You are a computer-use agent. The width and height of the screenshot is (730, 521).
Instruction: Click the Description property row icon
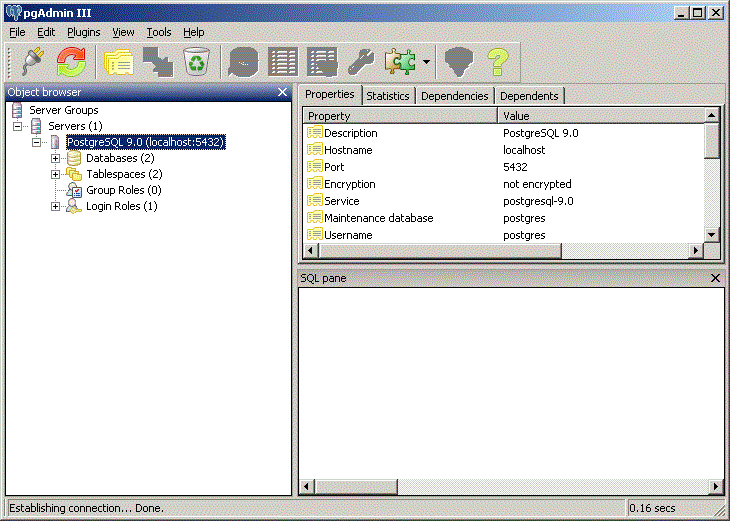click(315, 133)
